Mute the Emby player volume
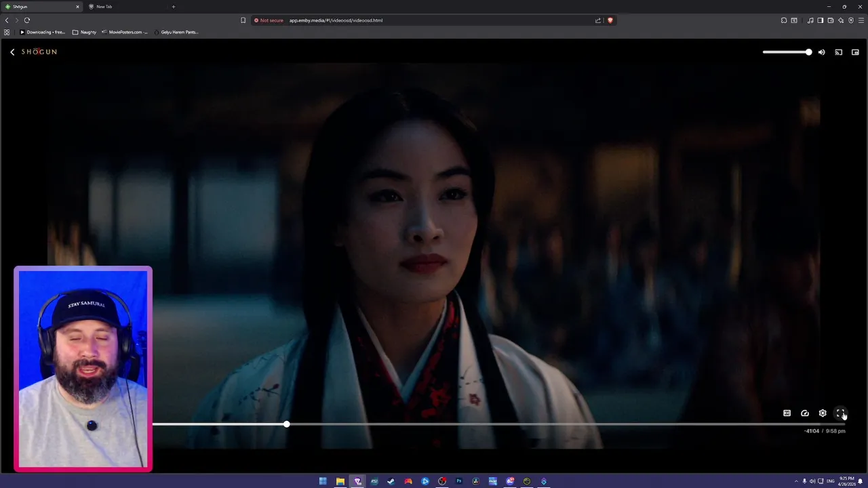Screen dimensions: 868x488 coord(821,52)
